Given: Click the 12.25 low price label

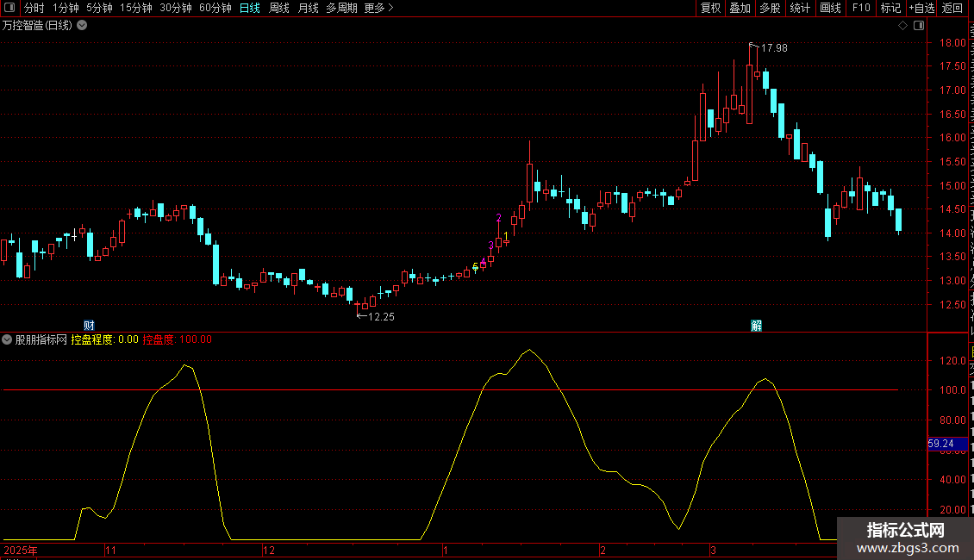Looking at the screenshot, I should coord(381,317).
